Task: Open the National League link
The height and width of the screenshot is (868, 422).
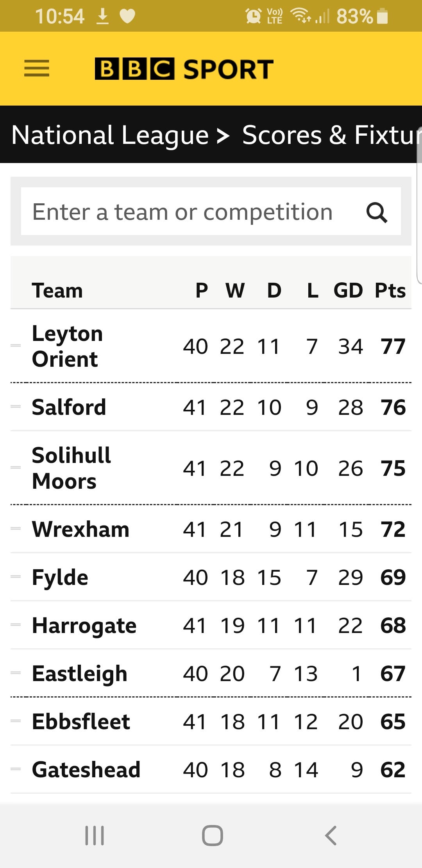Action: 110,135
